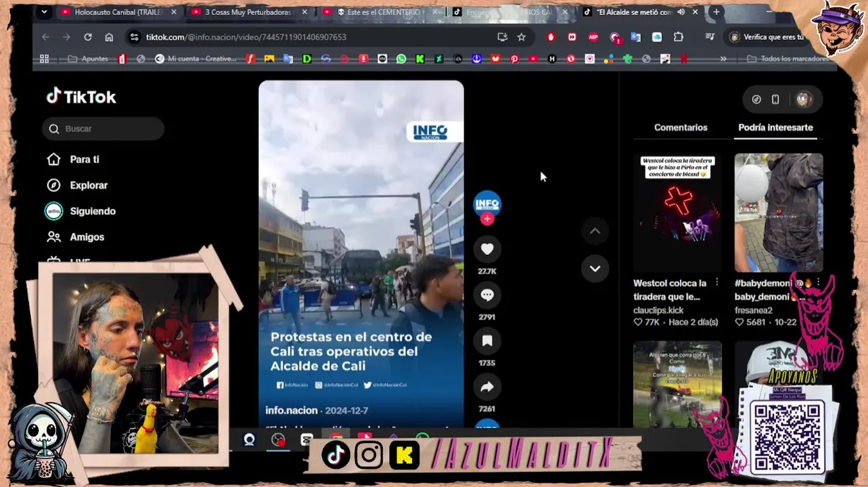Viewport: 868px width, 487px height.
Task: Click the coin icon in top pill
Action: click(x=756, y=99)
